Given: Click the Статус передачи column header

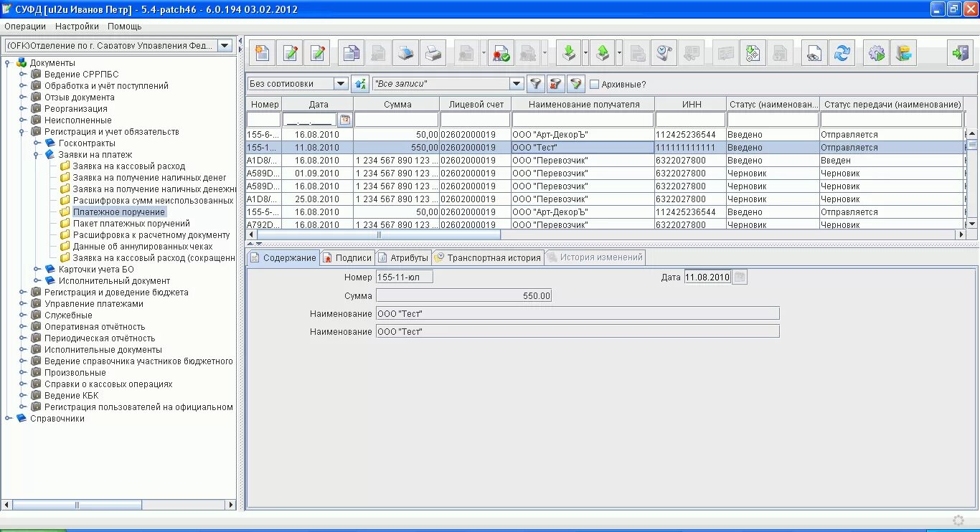Looking at the screenshot, I should (892, 104).
